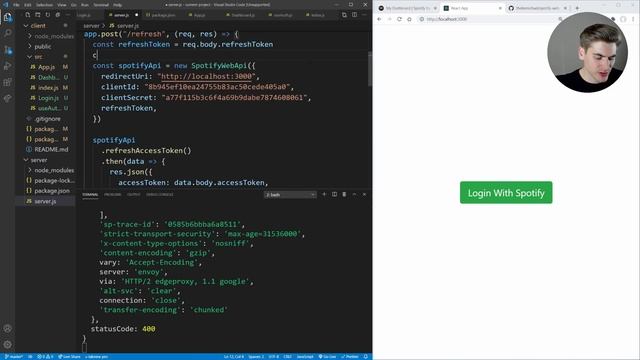This screenshot has height=360, width=640.
Task: Select the Terminal panel tab
Action: coord(90,195)
